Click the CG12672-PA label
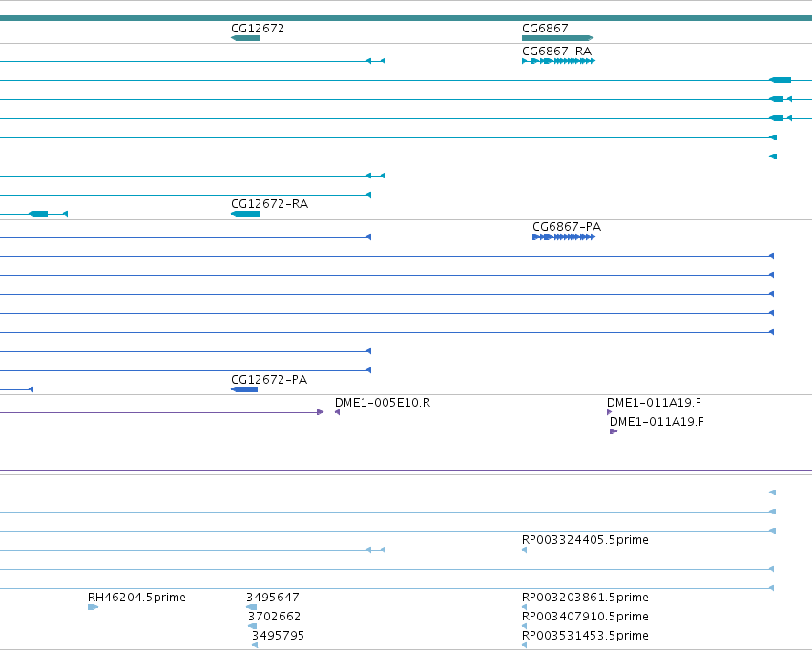This screenshot has height=650, width=812. (x=269, y=380)
